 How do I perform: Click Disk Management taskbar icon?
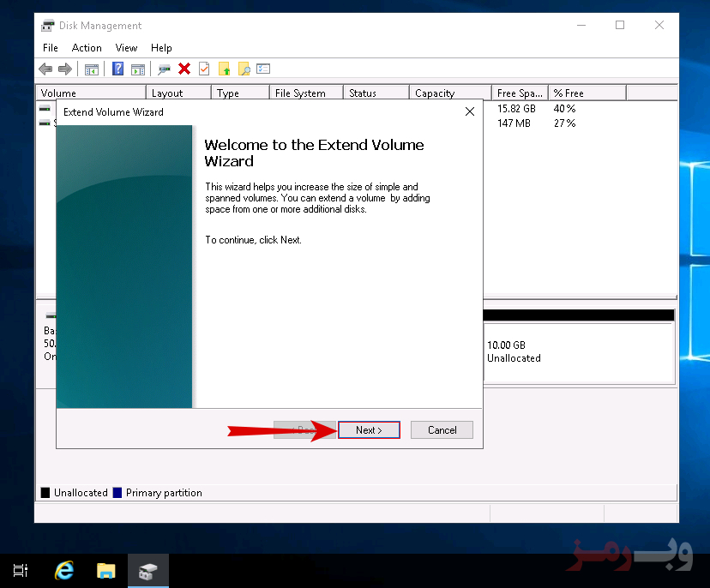tap(148, 571)
